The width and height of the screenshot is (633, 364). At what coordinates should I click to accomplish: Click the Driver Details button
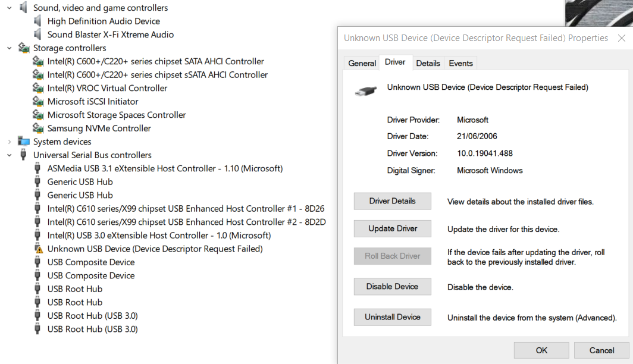click(x=393, y=201)
